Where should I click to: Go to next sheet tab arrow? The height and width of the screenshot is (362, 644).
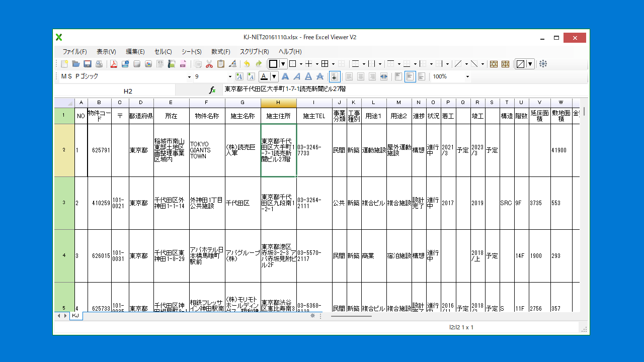pos(65,316)
